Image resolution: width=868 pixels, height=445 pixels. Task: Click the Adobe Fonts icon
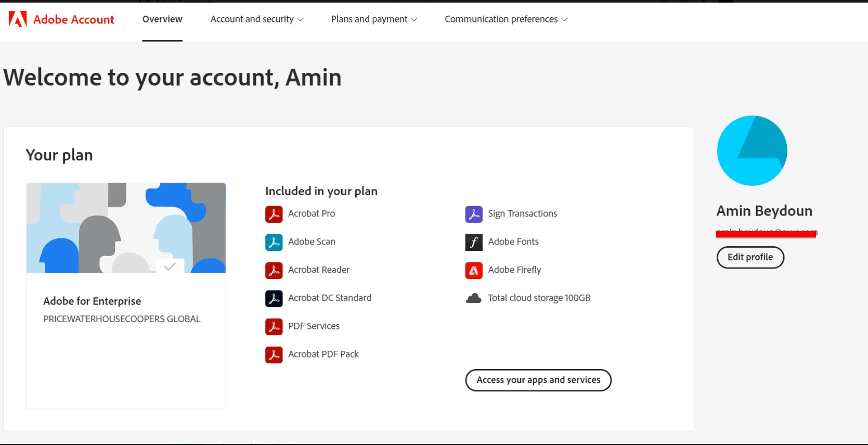(x=474, y=242)
